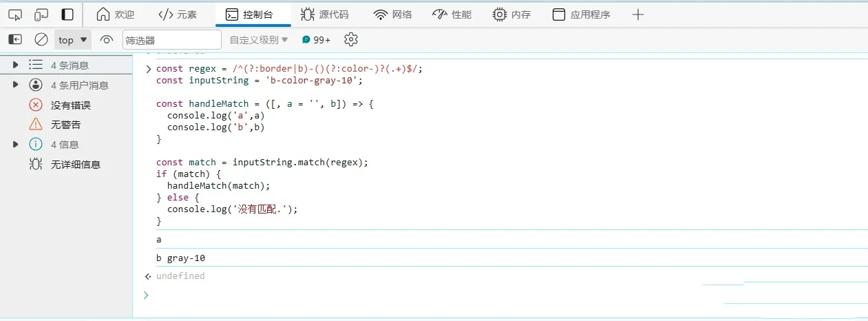Click into the 筛选器 filter field
Image resolution: width=868 pixels, height=321 pixels.
coord(171,40)
